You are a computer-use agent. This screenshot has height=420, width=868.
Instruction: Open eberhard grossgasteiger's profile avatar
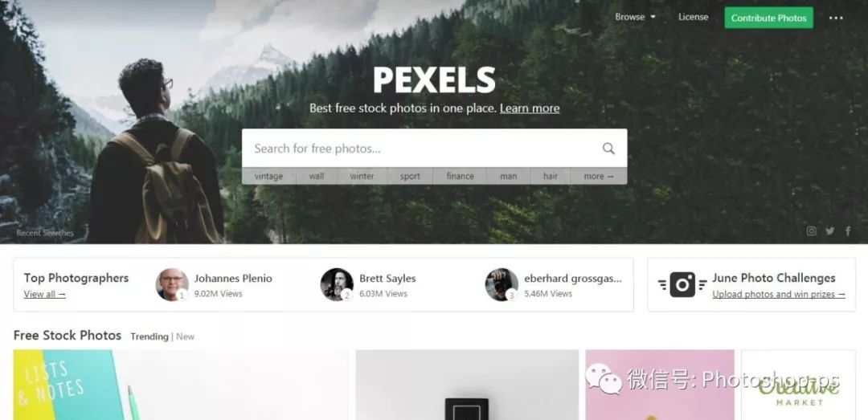(x=502, y=284)
